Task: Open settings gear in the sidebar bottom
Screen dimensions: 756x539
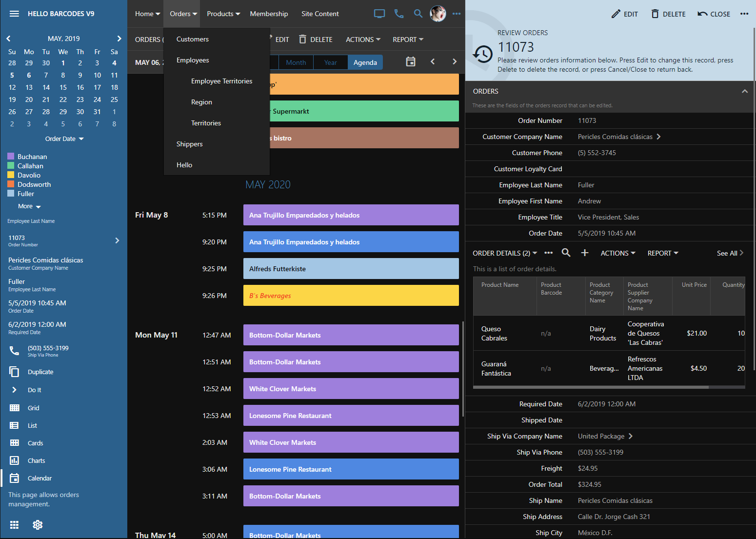Action: (x=38, y=525)
